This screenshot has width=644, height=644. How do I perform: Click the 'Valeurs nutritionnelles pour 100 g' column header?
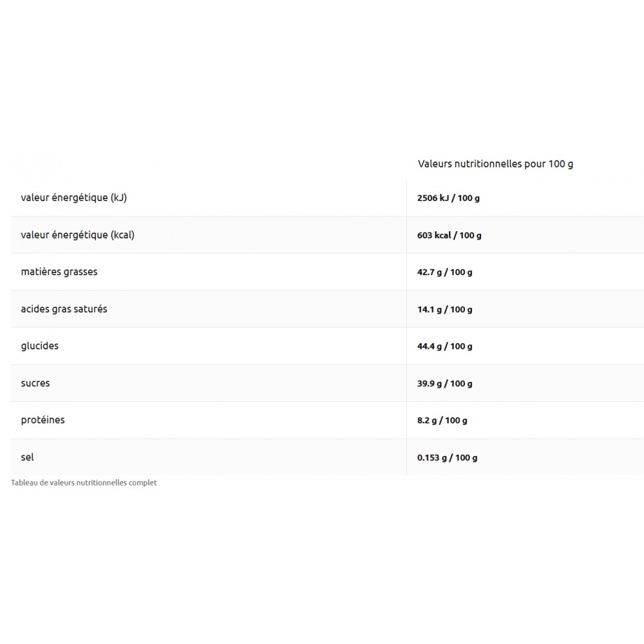495,164
